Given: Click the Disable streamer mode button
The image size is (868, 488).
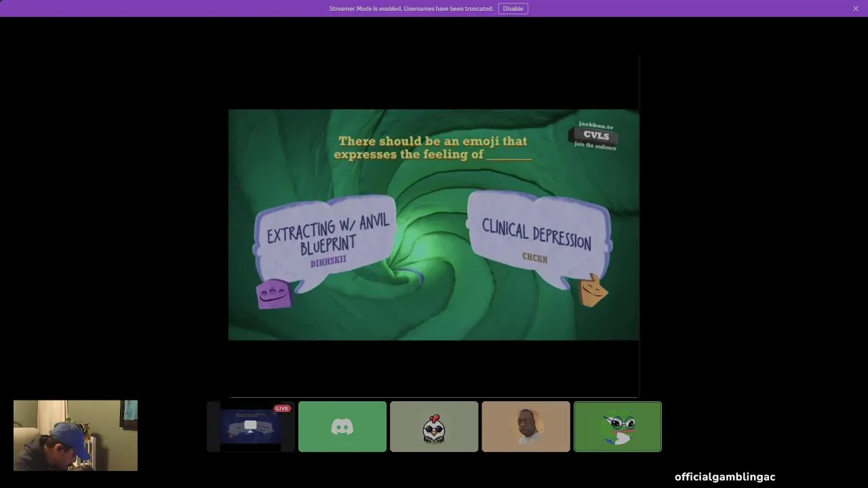Looking at the screenshot, I should tap(513, 9).
